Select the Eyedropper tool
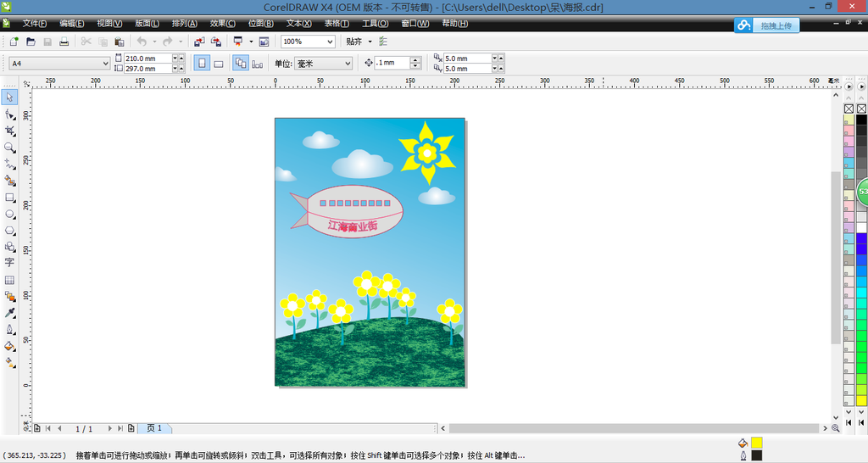Viewport: 868px width, 463px height. pyautogui.click(x=9, y=313)
